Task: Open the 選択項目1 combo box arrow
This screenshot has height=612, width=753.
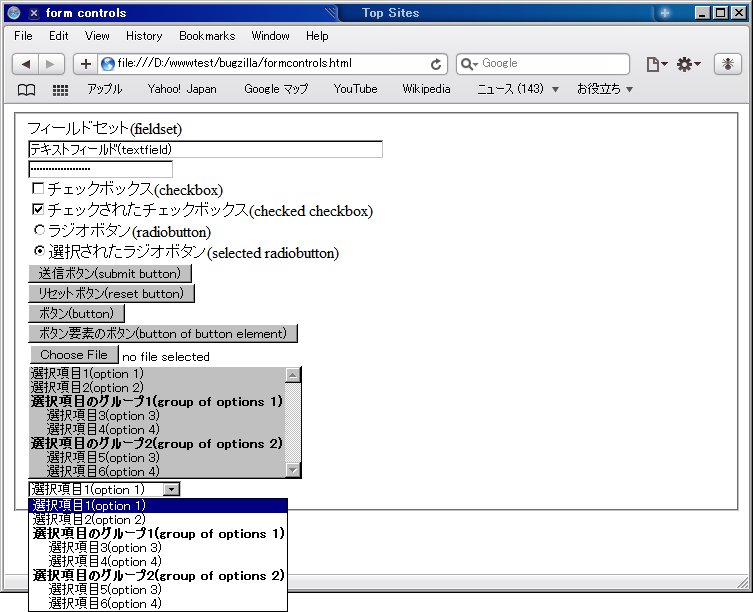Action: point(171,490)
